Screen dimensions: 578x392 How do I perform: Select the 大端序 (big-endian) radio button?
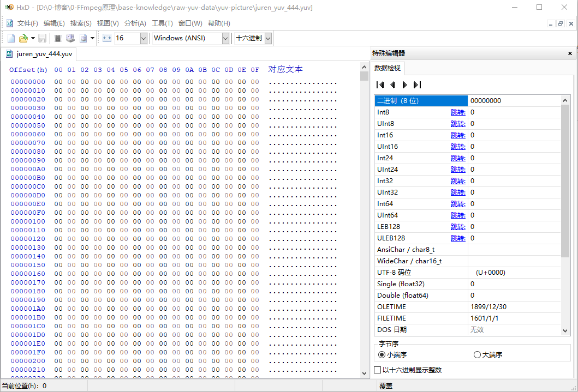tap(477, 354)
